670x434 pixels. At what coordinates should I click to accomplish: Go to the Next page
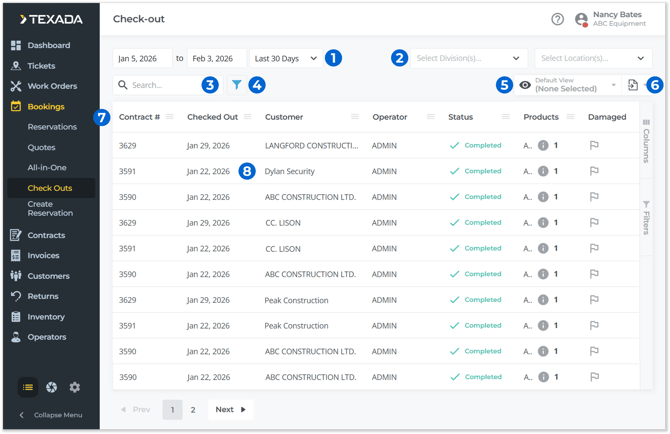click(x=230, y=409)
